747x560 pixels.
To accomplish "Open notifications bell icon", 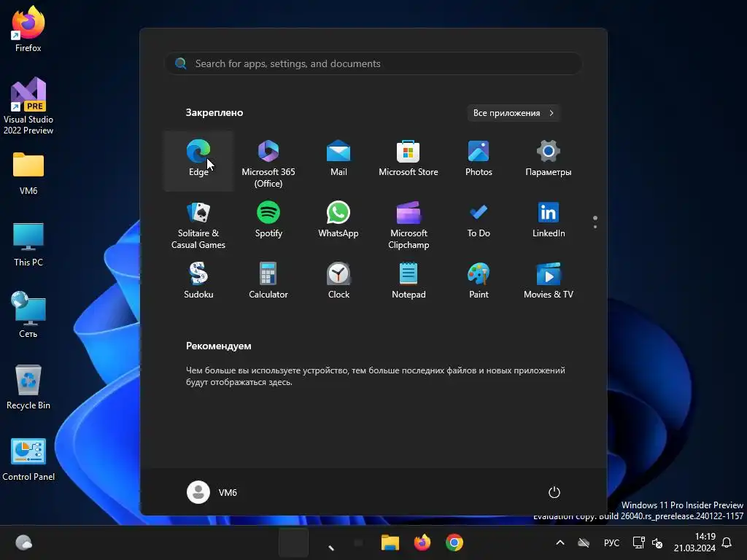I will [x=727, y=542].
